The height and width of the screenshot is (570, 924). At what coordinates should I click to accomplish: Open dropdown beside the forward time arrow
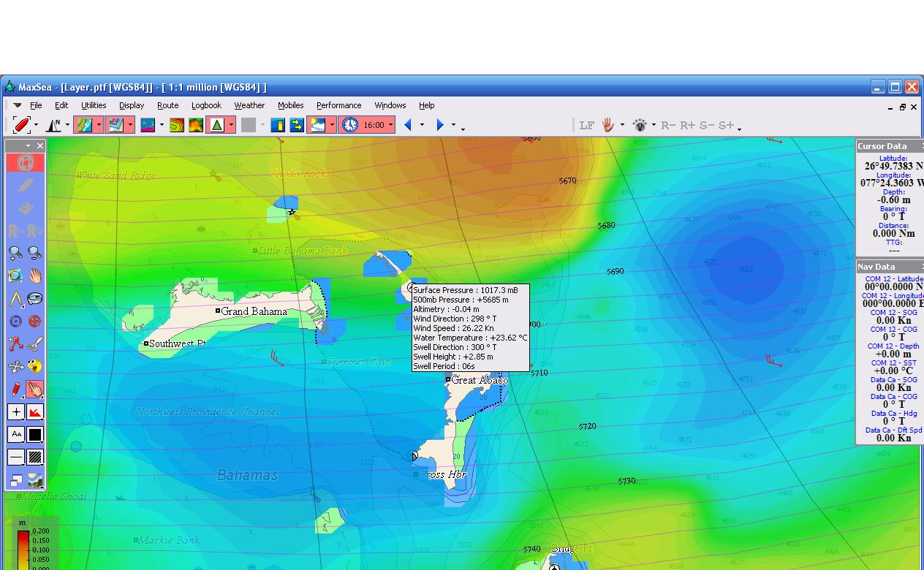tap(453, 125)
